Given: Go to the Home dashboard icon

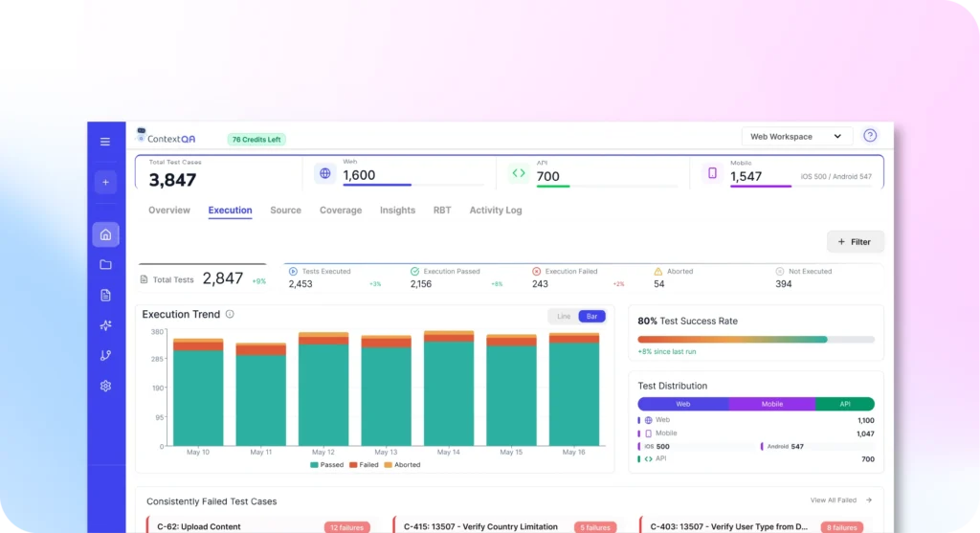Looking at the screenshot, I should tap(105, 234).
